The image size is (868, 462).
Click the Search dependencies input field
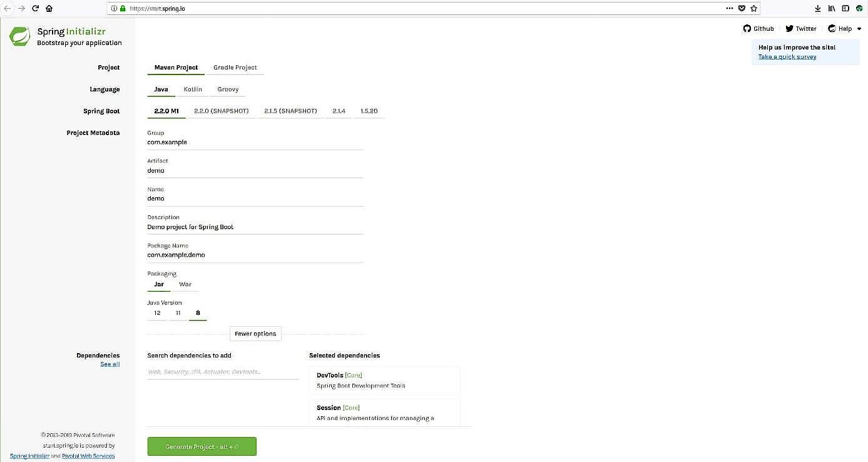223,372
